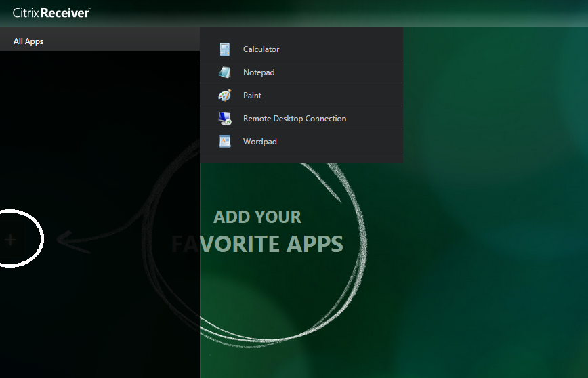Click the top header bar right of the logo
Screen dimensions: 588x378
tap(339, 13)
